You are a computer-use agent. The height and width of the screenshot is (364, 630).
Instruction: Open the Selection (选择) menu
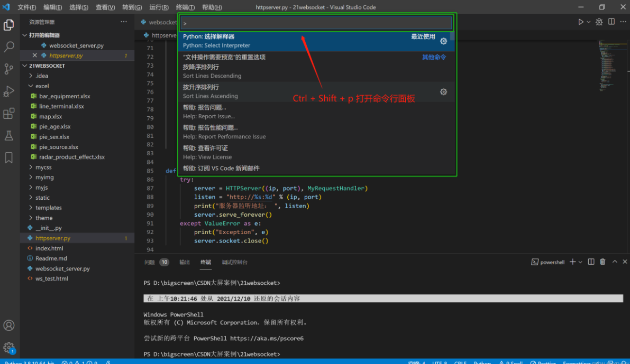(79, 7)
